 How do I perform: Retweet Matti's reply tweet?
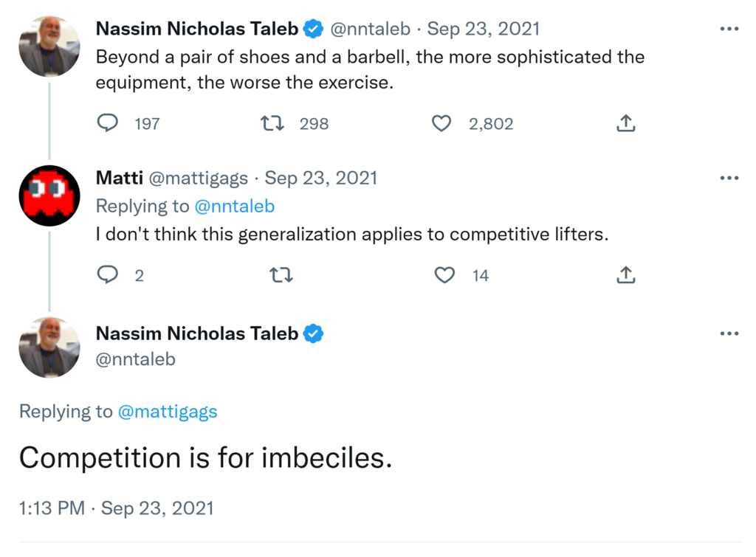(281, 275)
